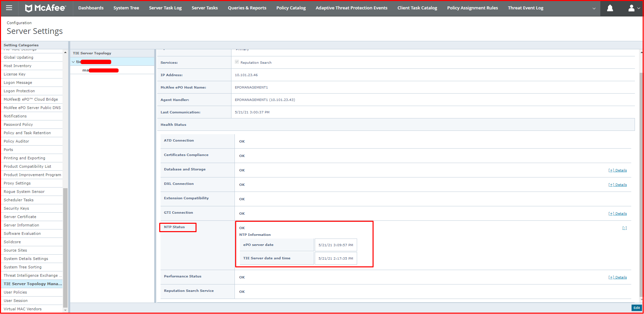
Task: Select Server Certificate category
Action: pos(32,217)
